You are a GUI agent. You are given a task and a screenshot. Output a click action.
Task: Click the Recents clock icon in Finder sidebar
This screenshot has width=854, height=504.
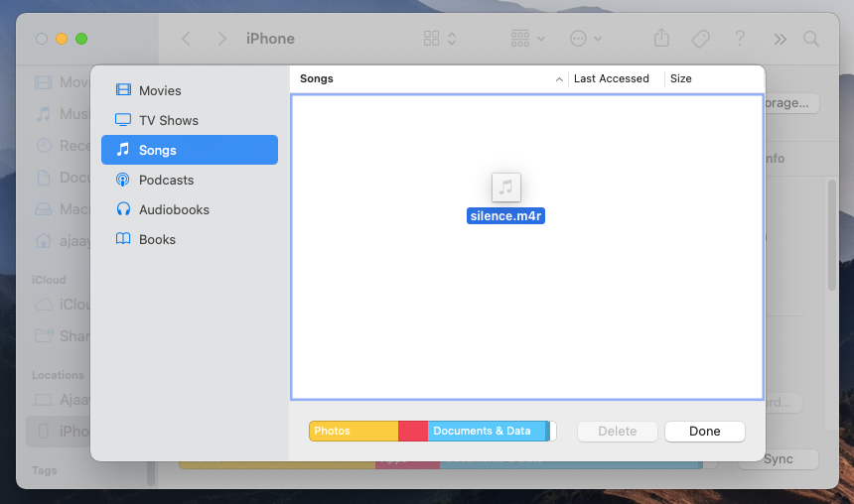point(44,145)
